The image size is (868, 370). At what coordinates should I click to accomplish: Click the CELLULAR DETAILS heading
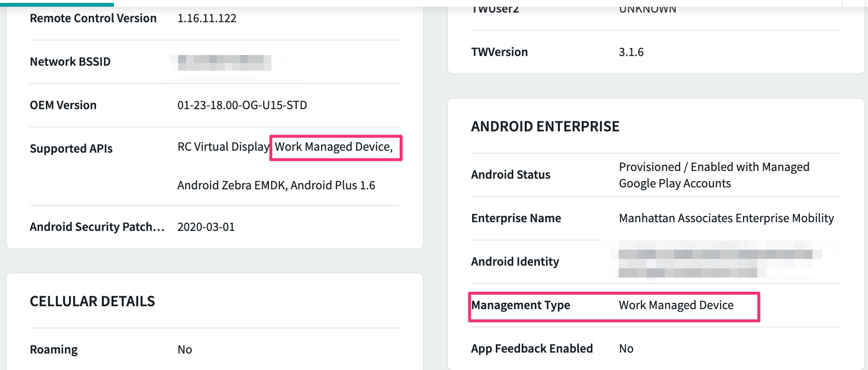coord(92,301)
